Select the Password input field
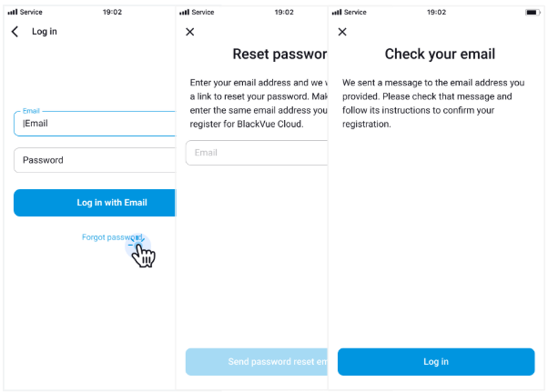 tap(96, 160)
